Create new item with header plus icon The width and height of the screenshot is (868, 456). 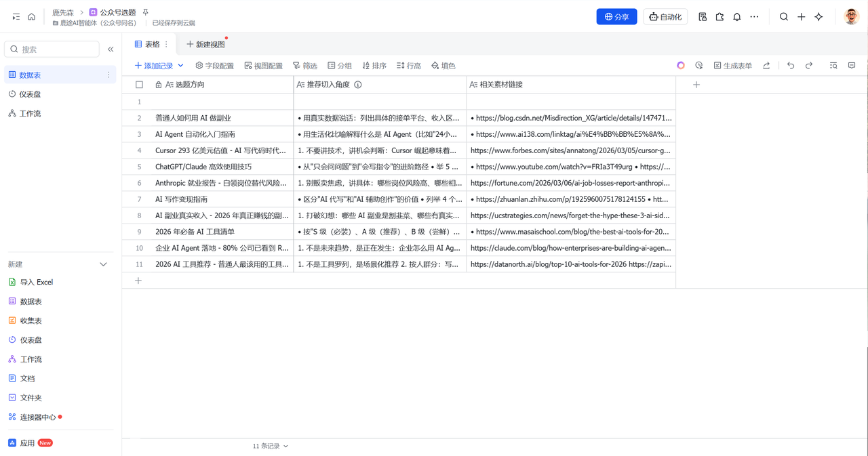pyautogui.click(x=802, y=17)
